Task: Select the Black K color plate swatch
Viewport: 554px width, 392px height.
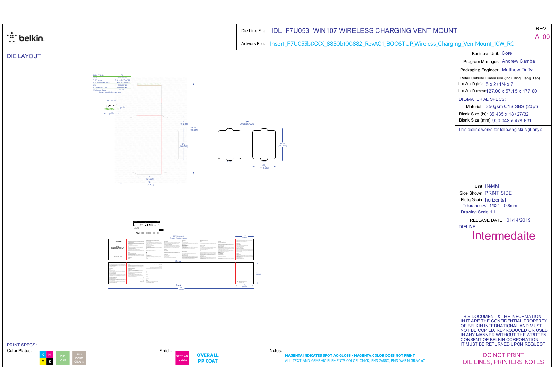Action: (50, 362)
